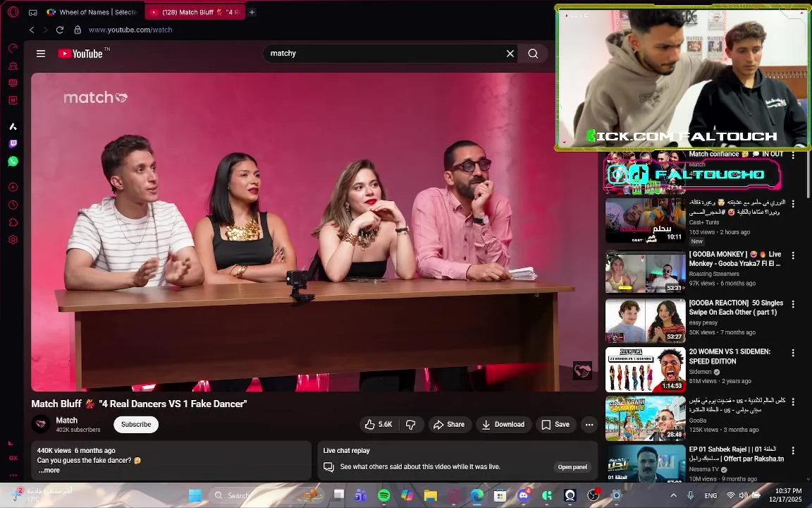The image size is (812, 508).
Task: Open options menu for Cast+ Tunis video
Action: (x=793, y=204)
